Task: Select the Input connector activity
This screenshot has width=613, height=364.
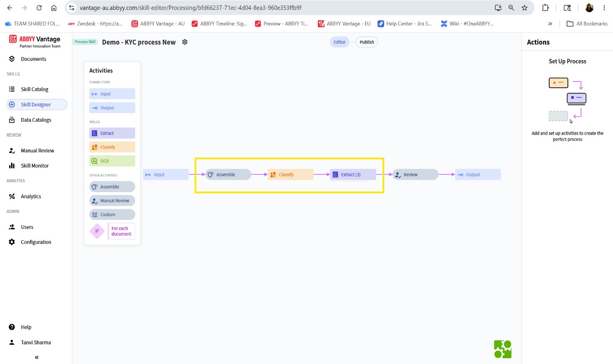Action: pos(112,94)
